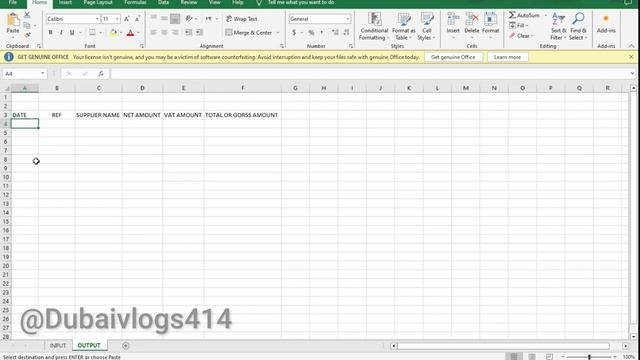Switch to the Insert ribbon tab
The width and height of the screenshot is (640, 360).
coord(65,2)
